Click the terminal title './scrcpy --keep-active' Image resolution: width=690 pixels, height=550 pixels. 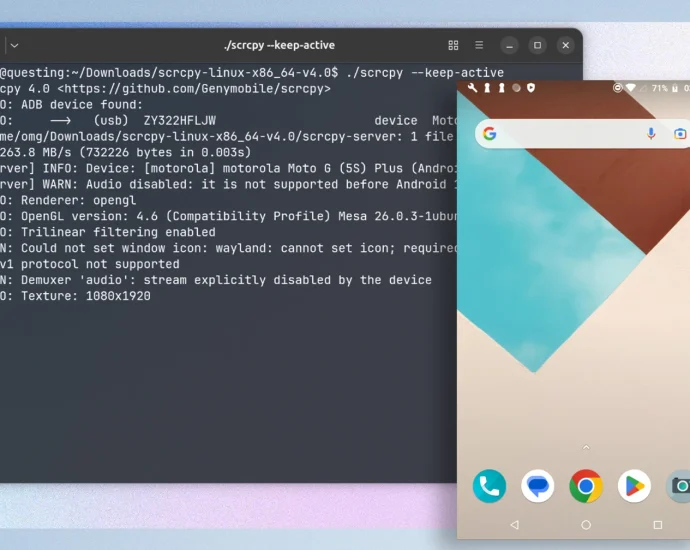pyautogui.click(x=279, y=45)
